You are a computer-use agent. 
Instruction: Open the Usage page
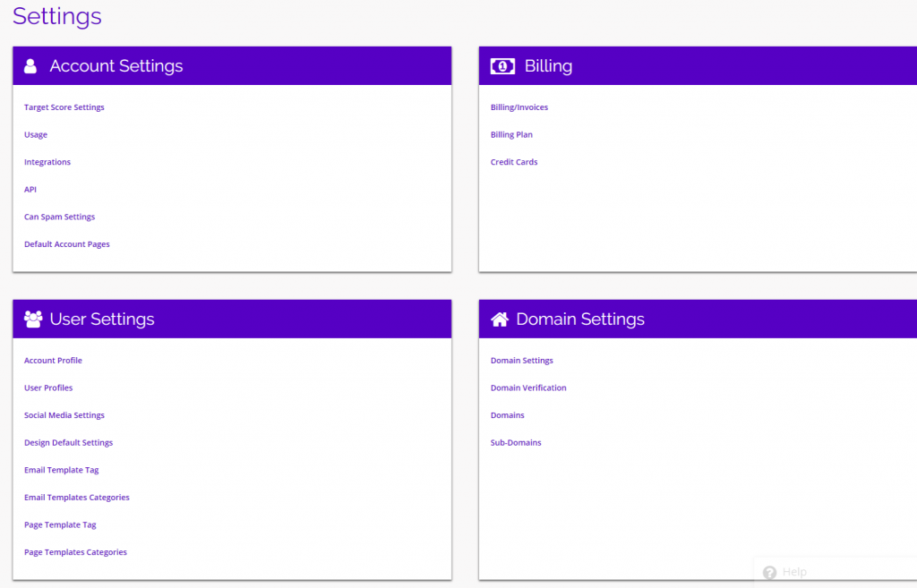pos(35,134)
